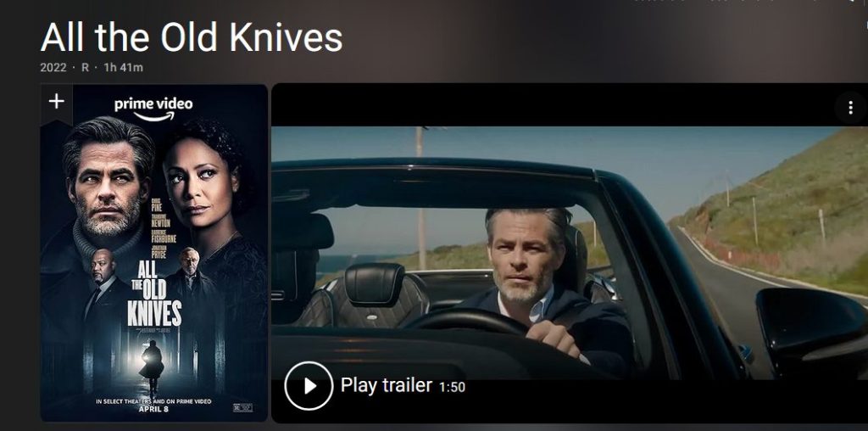The height and width of the screenshot is (431, 868).
Task: Click the prime video logo on poster
Action: [153, 108]
